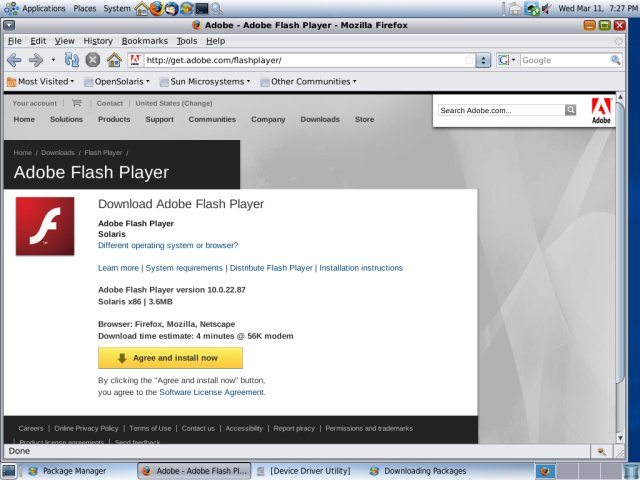Screen dimensions: 640x480
Task: Open the File menu
Action: pos(15,41)
